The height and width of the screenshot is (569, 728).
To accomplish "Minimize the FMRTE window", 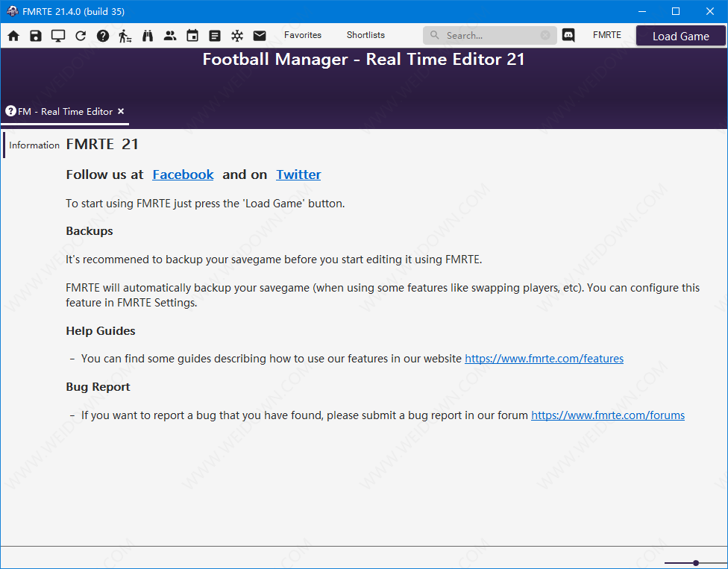I will (x=642, y=11).
